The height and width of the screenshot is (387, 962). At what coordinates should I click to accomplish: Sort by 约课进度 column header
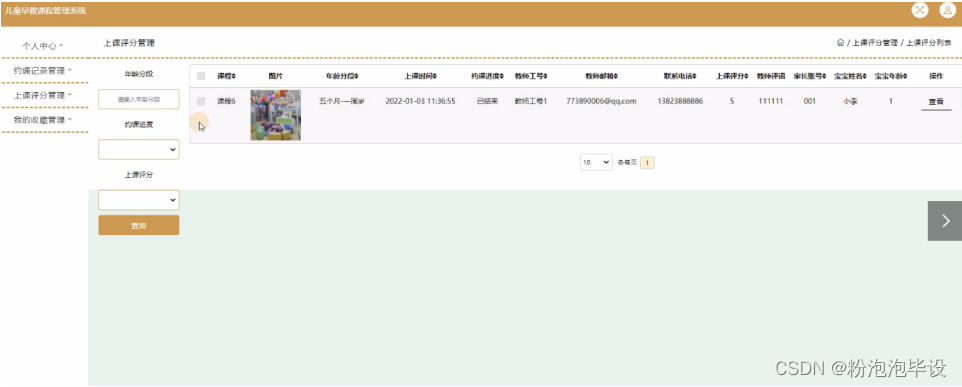coord(487,76)
